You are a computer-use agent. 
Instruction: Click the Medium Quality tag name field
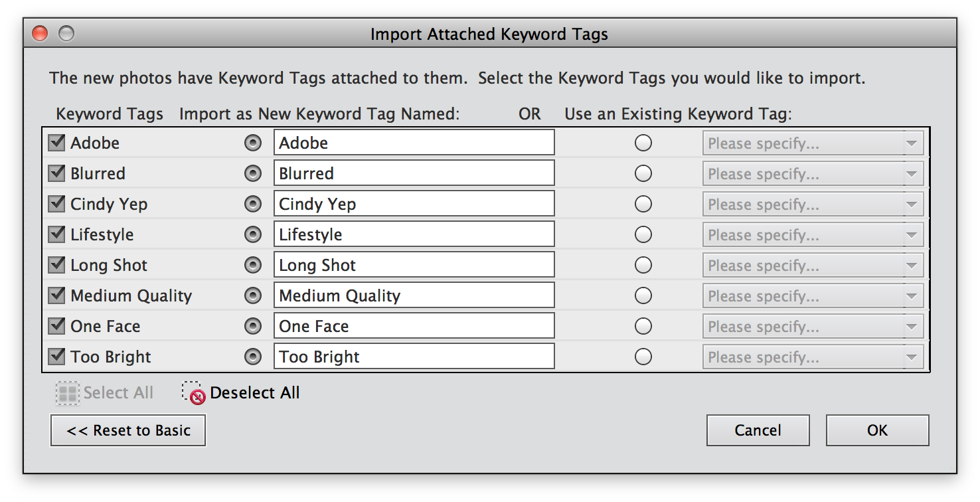[x=414, y=295]
